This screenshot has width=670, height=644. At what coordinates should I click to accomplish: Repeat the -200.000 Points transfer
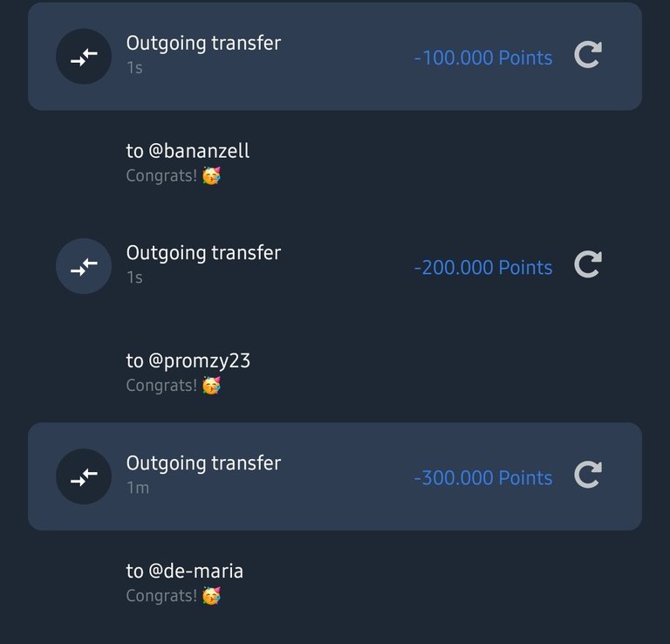point(588,264)
